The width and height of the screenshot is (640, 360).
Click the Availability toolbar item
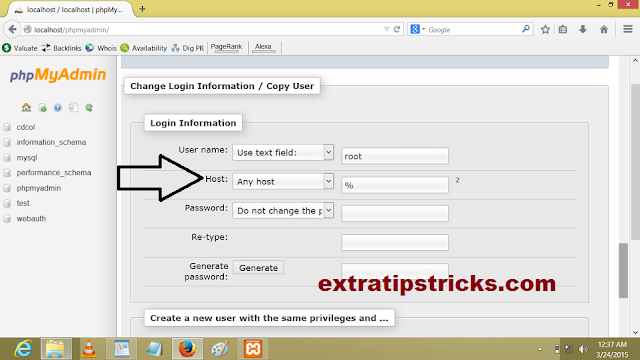coord(144,48)
